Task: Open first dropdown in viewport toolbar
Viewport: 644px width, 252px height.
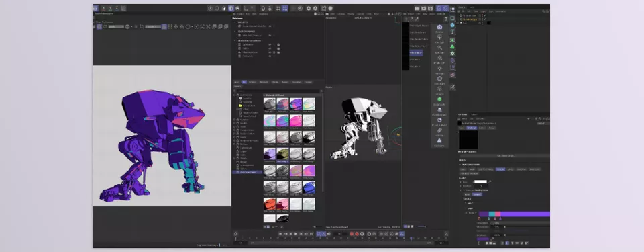Action: (116, 26)
